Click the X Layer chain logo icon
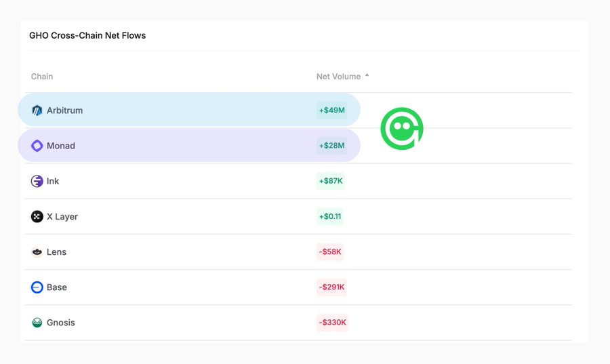 [37, 217]
